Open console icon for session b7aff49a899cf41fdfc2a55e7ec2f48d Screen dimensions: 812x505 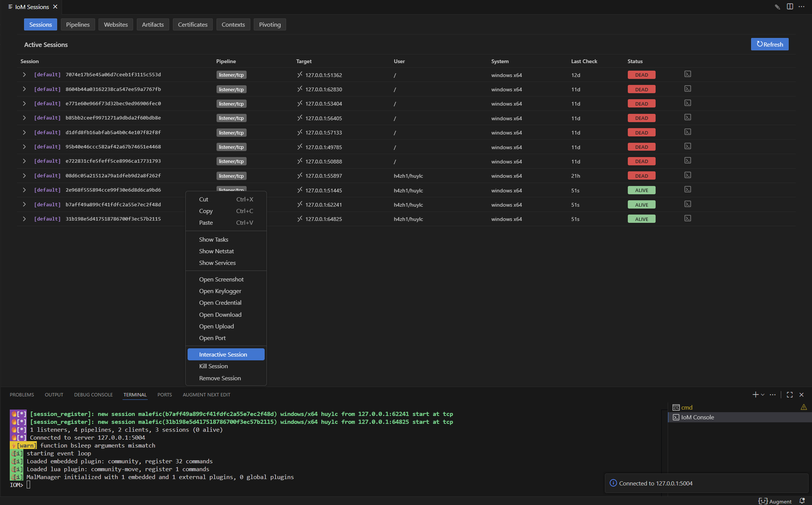click(x=688, y=204)
